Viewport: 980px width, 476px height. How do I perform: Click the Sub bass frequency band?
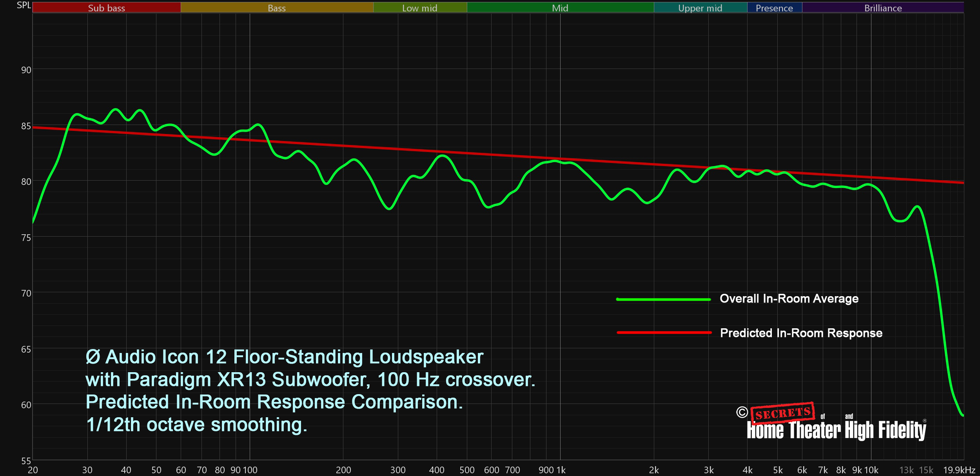(106, 7)
